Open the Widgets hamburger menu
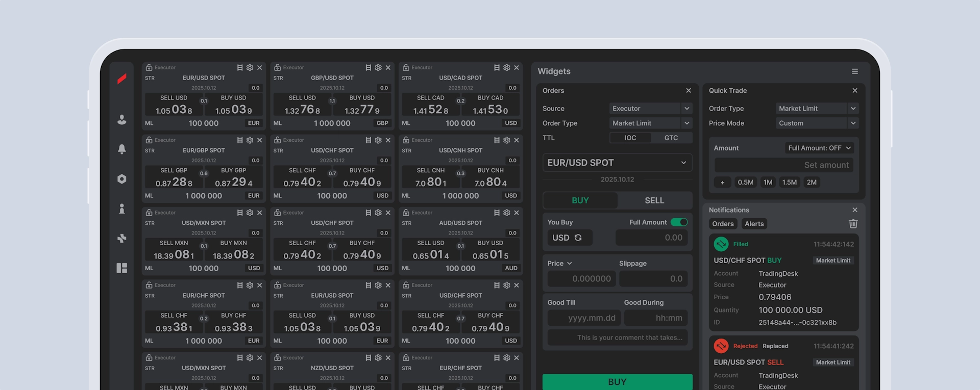 (x=854, y=71)
